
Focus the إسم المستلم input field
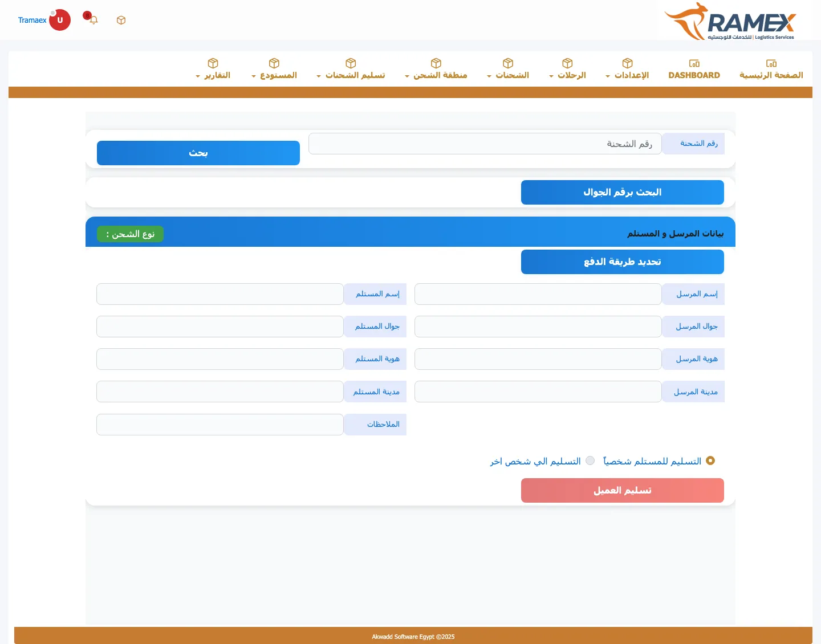coord(220,294)
